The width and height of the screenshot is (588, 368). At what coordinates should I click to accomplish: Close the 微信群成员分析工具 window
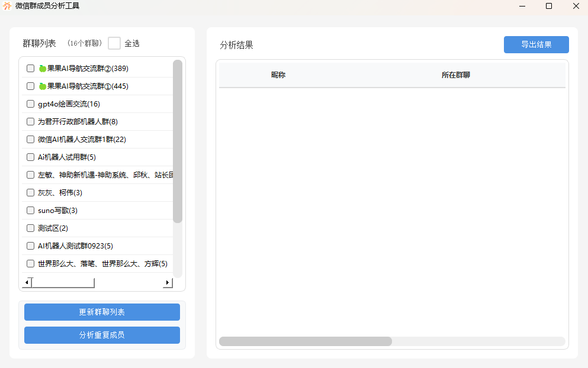[576, 6]
